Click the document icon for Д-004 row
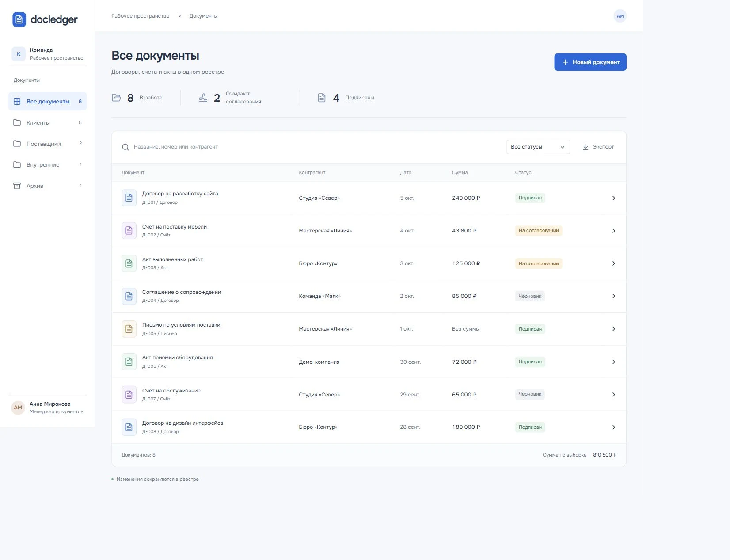The image size is (730, 560). point(129,296)
